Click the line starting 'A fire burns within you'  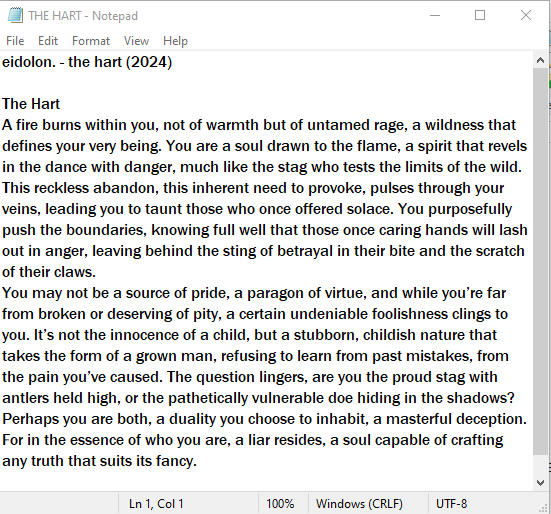pos(259,125)
